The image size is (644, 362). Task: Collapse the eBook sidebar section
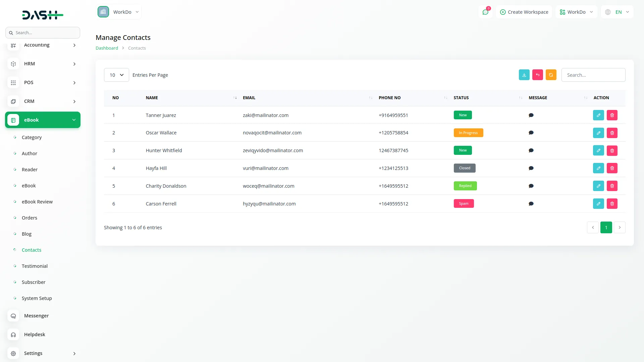click(43, 120)
